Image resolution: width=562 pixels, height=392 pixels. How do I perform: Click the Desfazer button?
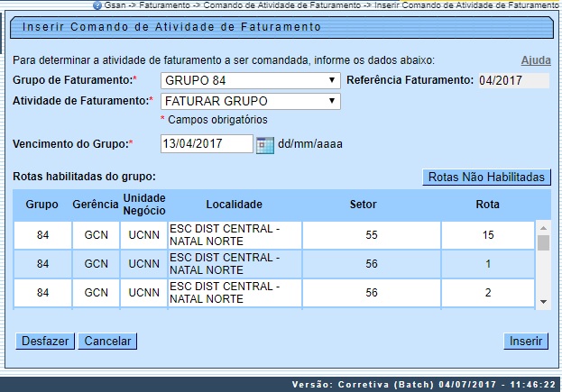click(x=45, y=342)
